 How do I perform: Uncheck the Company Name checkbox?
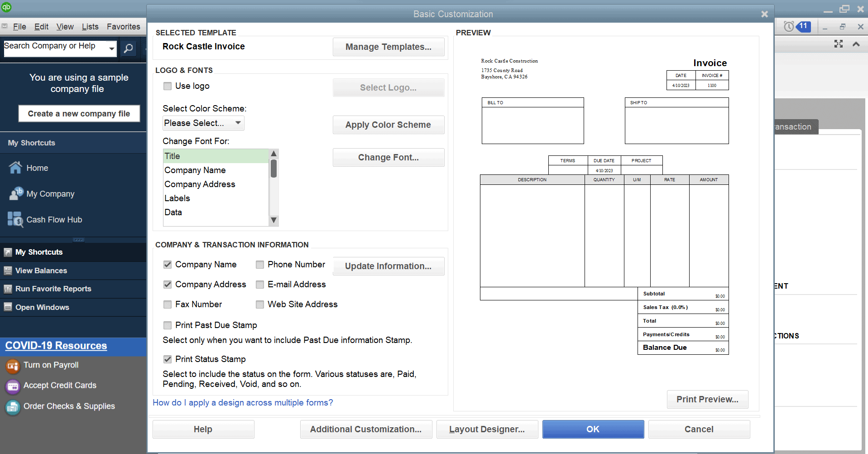[168, 265]
